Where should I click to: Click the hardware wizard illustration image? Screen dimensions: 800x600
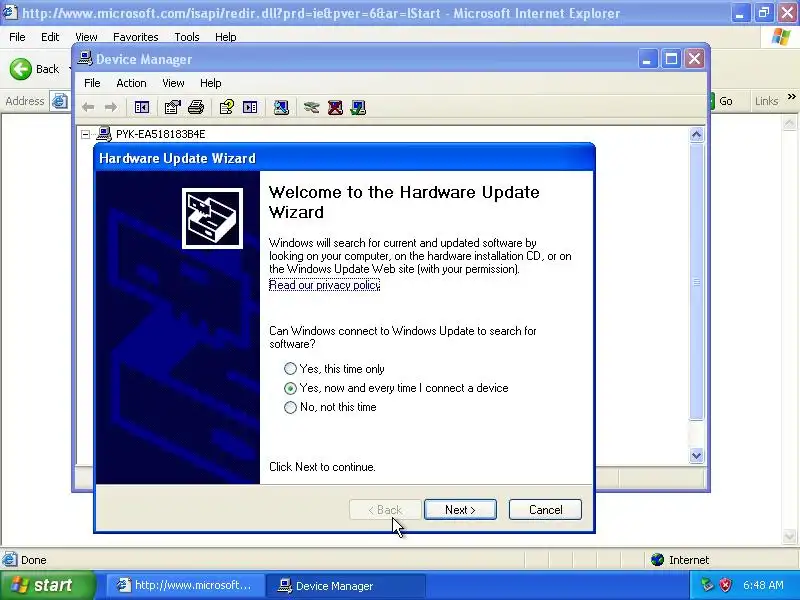click(x=212, y=218)
